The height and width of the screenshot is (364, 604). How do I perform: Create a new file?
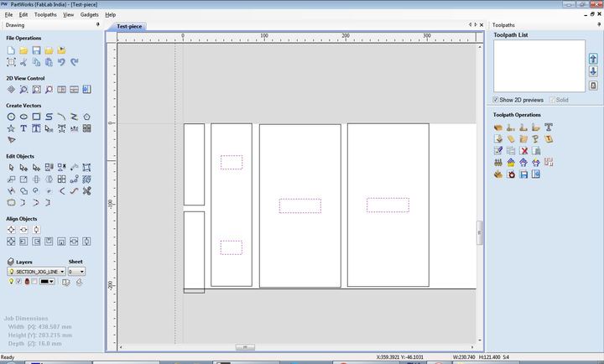(11, 50)
